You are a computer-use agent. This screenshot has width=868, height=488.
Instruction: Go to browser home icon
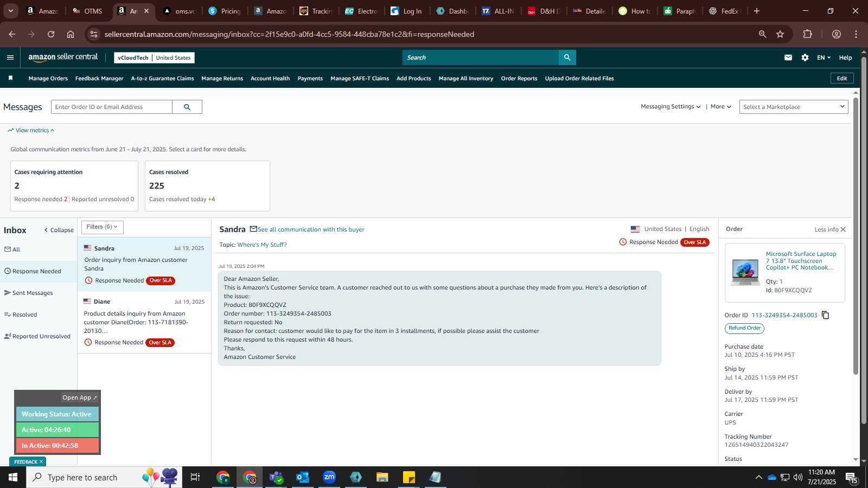click(71, 34)
